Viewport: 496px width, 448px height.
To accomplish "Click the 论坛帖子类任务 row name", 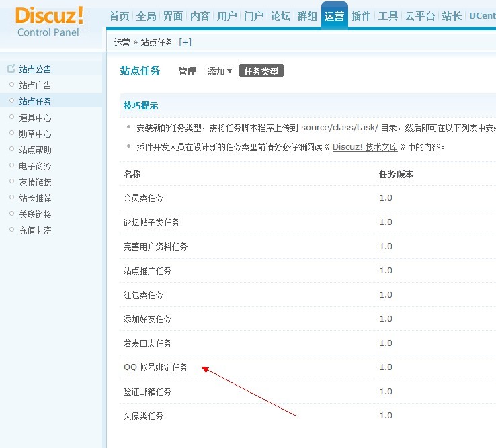I will (151, 222).
